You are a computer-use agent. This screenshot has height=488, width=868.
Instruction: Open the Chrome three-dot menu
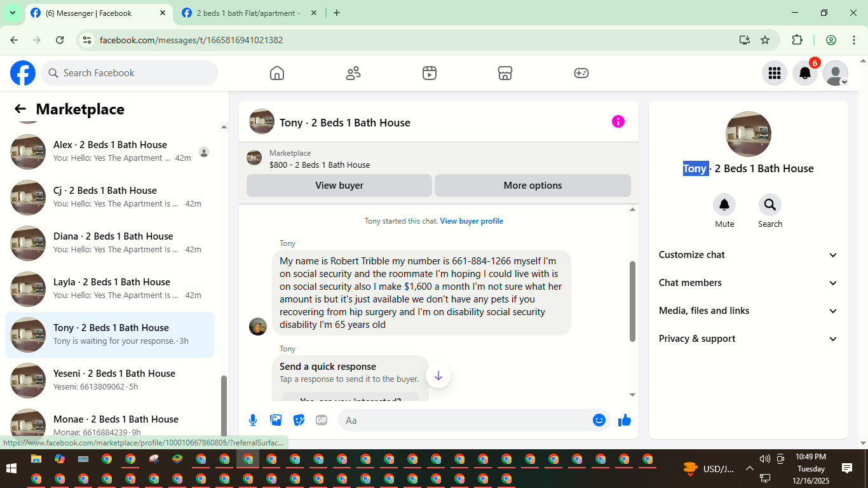pyautogui.click(x=854, y=40)
